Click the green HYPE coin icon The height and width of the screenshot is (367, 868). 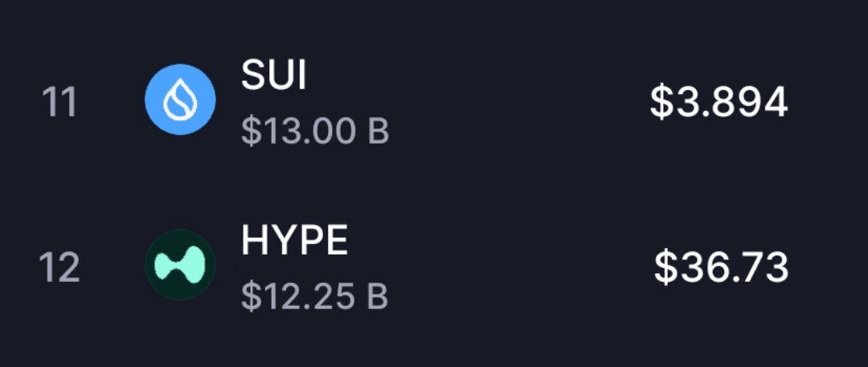(180, 264)
